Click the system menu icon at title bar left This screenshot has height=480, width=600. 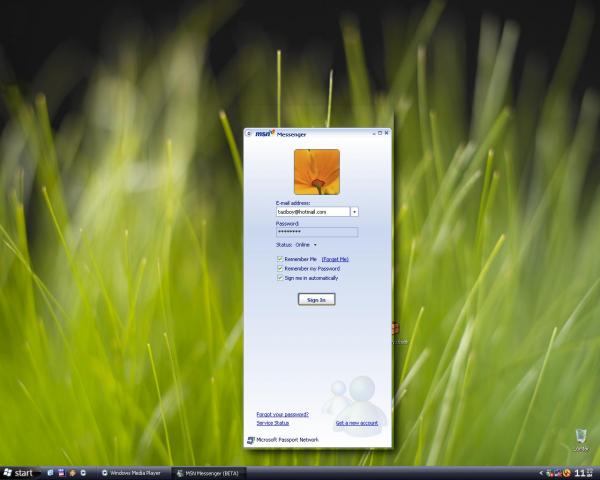pos(250,133)
